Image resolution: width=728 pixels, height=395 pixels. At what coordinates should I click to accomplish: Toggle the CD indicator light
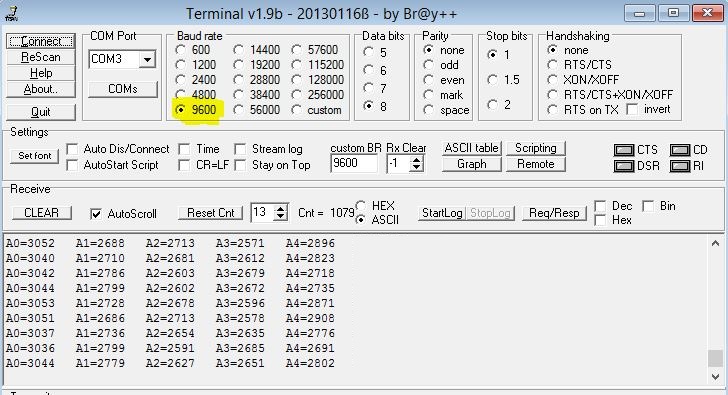pos(680,150)
